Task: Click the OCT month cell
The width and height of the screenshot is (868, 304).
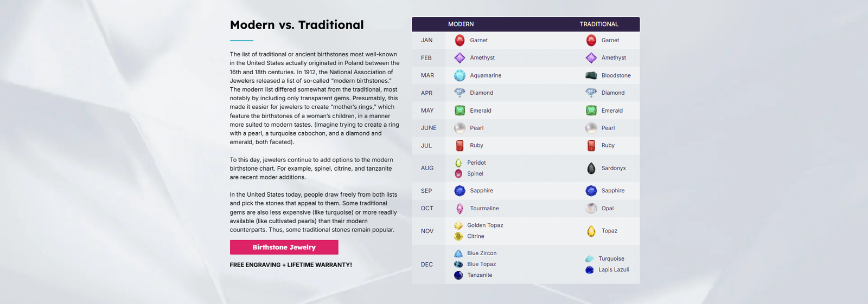Action: click(x=427, y=208)
